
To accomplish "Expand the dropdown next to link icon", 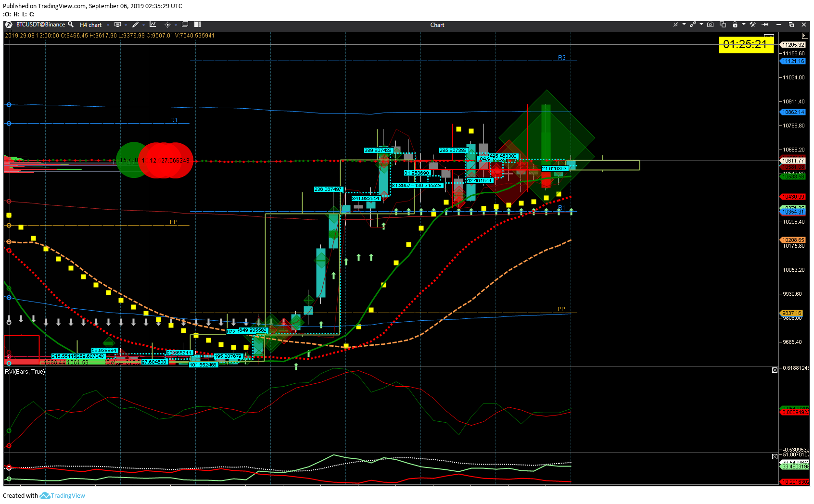I will coord(701,25).
